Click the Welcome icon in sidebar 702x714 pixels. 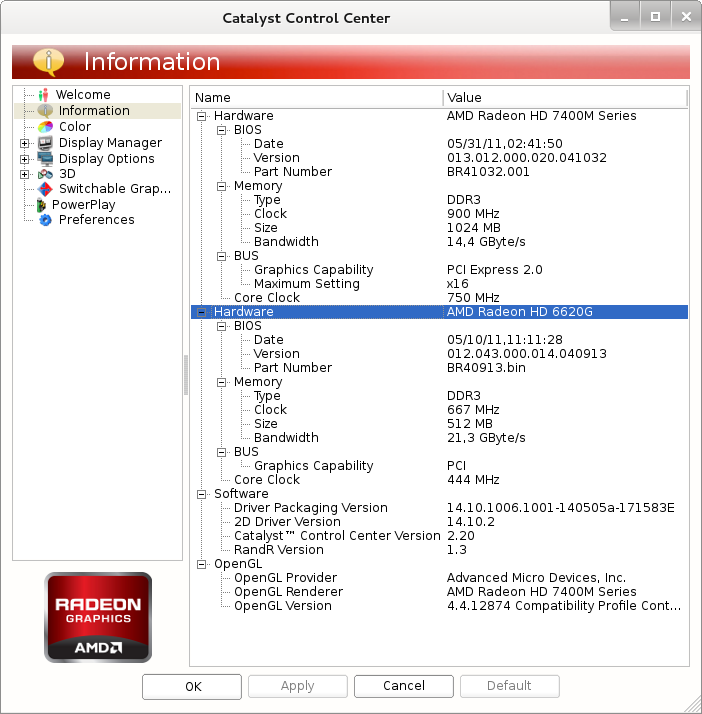tap(44, 95)
